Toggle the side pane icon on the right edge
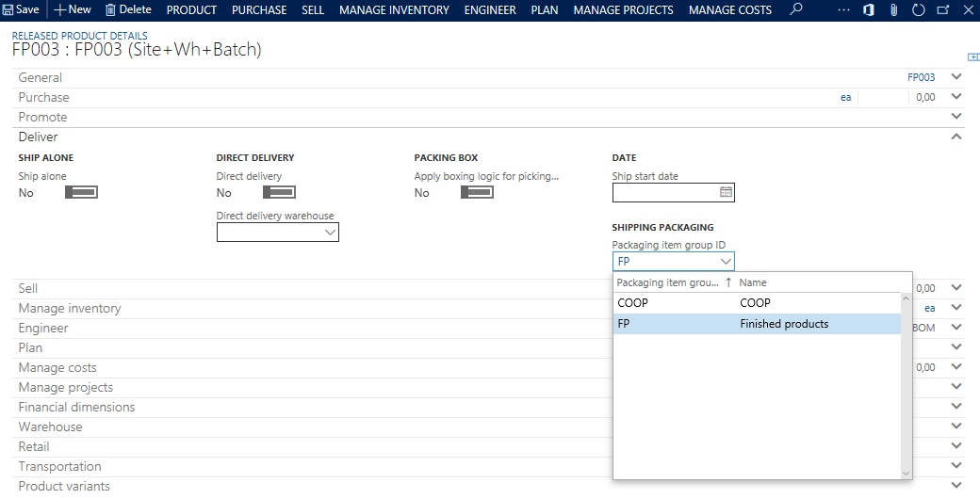 point(973,56)
